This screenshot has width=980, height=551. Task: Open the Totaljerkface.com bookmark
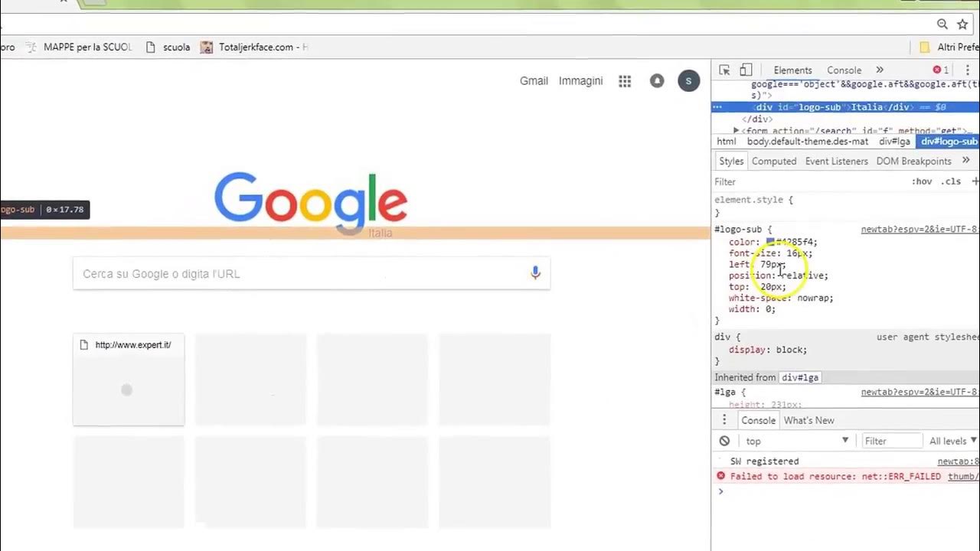(x=253, y=47)
